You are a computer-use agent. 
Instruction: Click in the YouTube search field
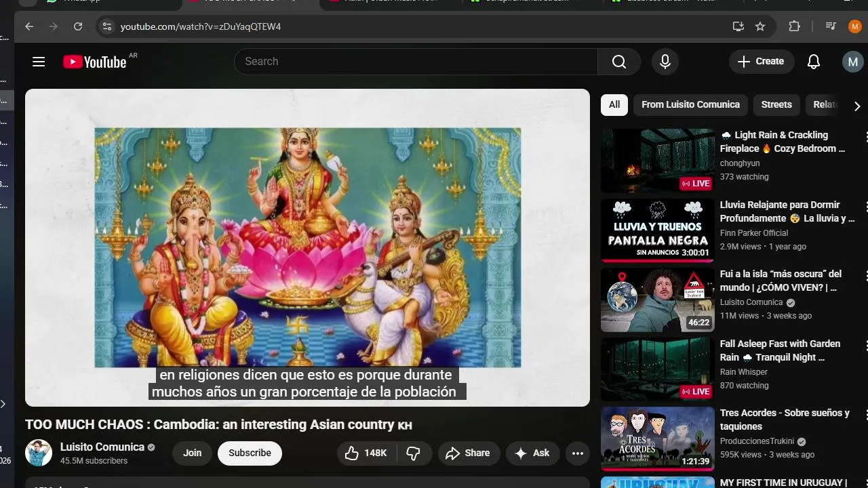416,62
